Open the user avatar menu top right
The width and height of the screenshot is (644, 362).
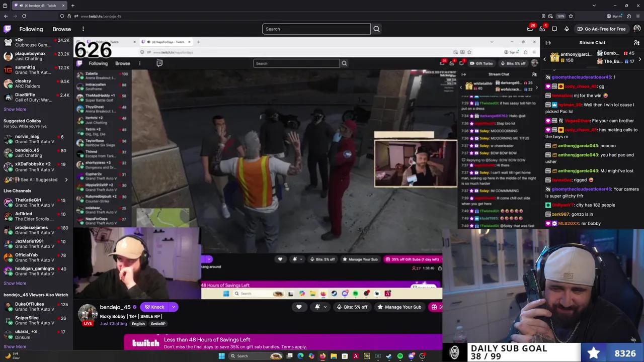[x=637, y=29]
